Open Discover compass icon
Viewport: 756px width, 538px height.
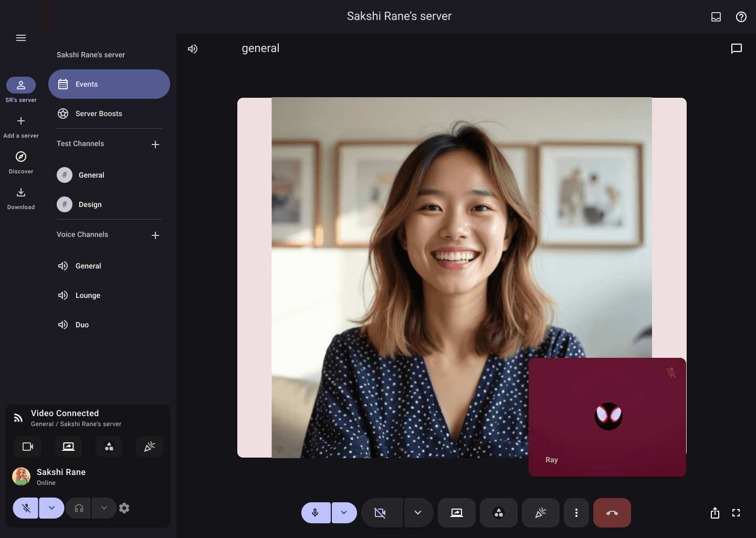[x=21, y=157]
